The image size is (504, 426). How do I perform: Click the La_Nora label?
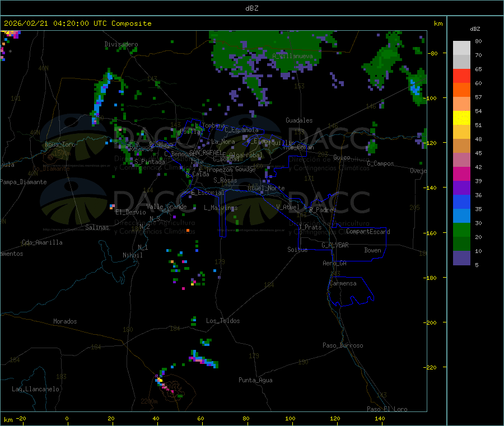223,142
